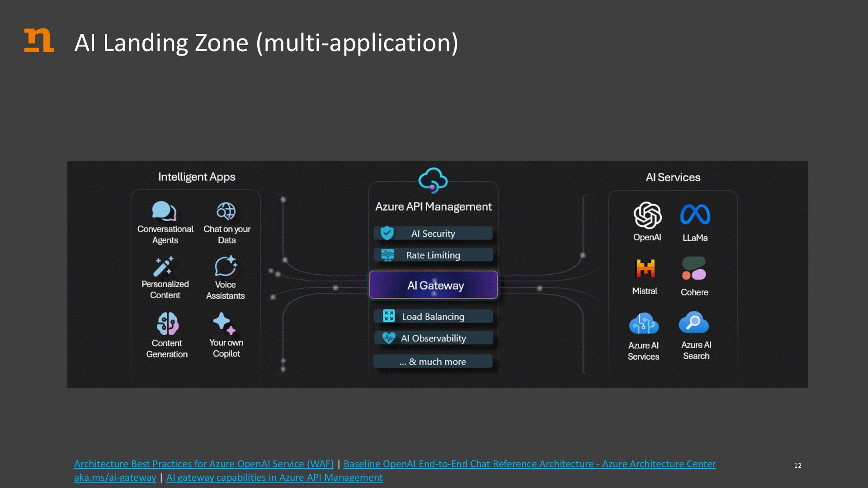
Task: Click the Azure API Management cloud icon
Action: tap(433, 180)
